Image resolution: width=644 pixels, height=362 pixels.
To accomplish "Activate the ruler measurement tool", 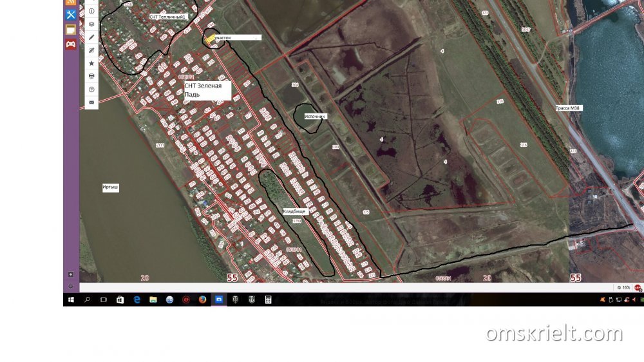I will point(91,50).
